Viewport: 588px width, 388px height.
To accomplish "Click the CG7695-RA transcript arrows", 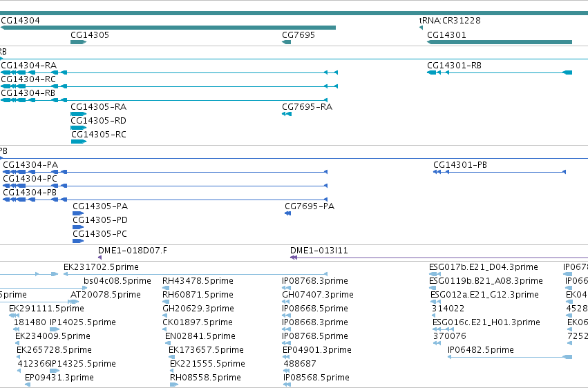I will click(x=287, y=114).
